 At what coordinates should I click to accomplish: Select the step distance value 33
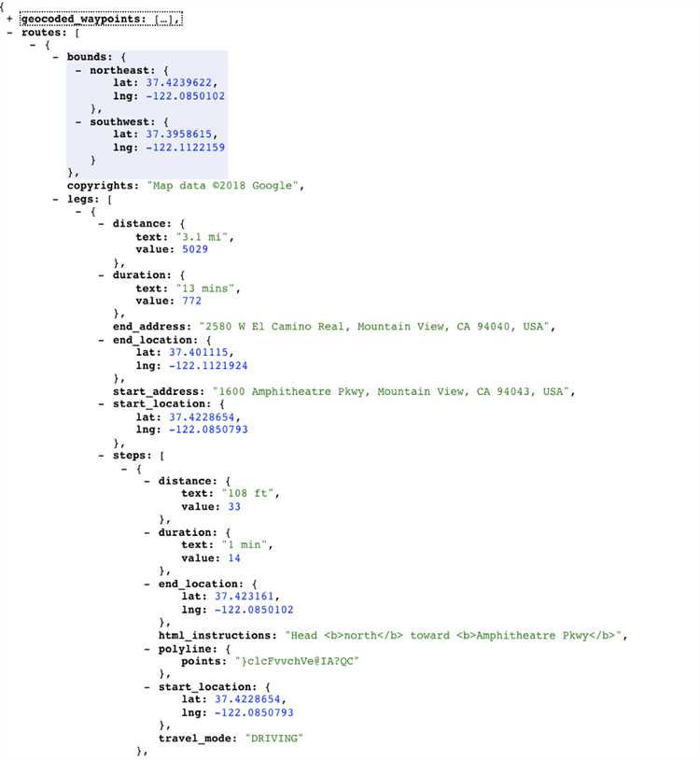click(234, 506)
